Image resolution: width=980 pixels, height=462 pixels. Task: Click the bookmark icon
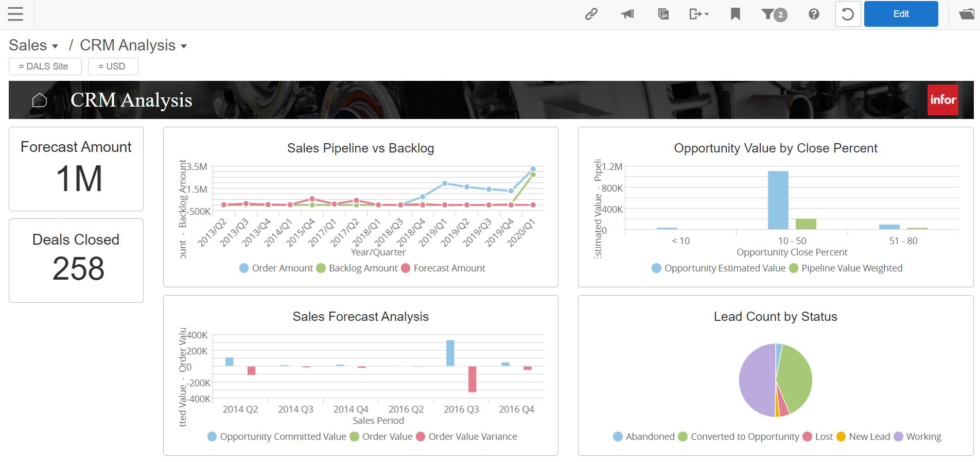tap(736, 14)
